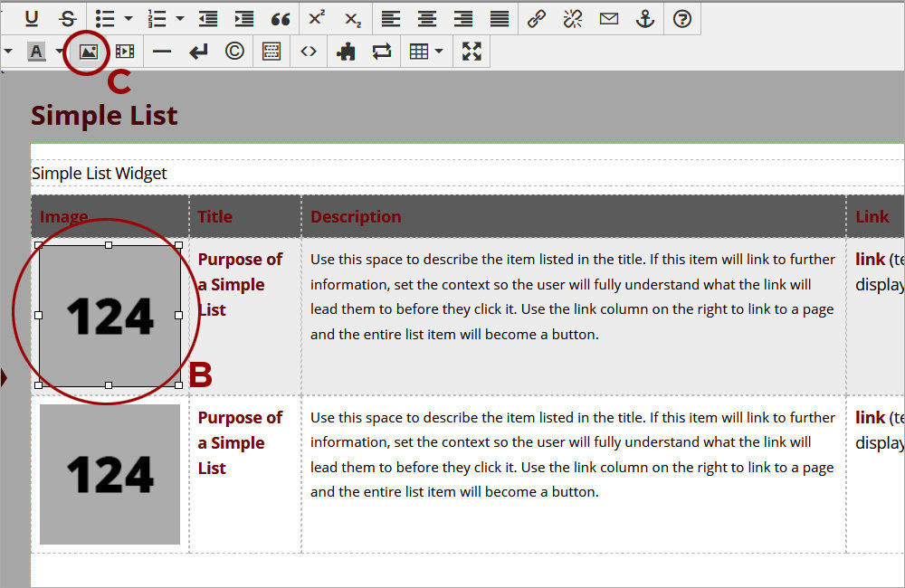Viewport: 905px width, 588px height.
Task: Click the remove link icon
Action: pyautogui.click(x=573, y=18)
